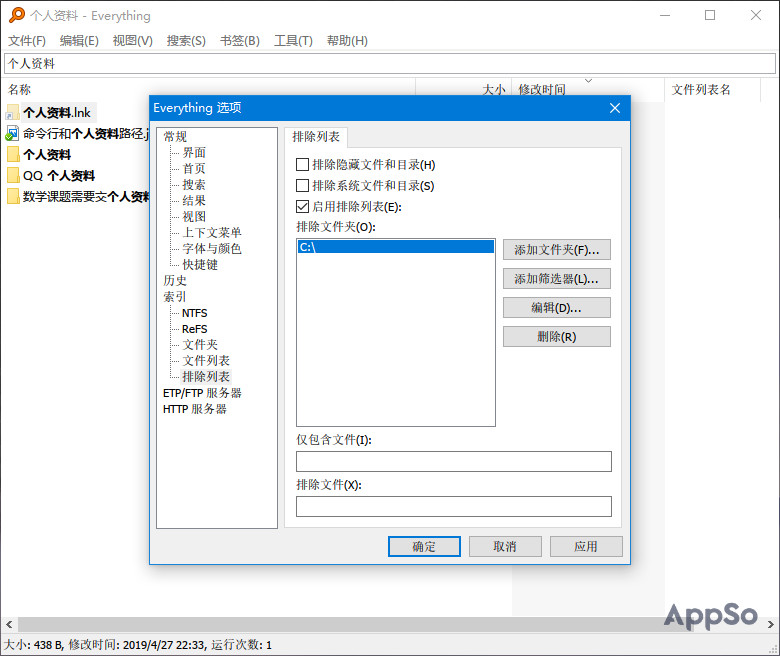Select 文件夹 in options tree
Viewport: 780px width, 656px height.
coord(200,344)
